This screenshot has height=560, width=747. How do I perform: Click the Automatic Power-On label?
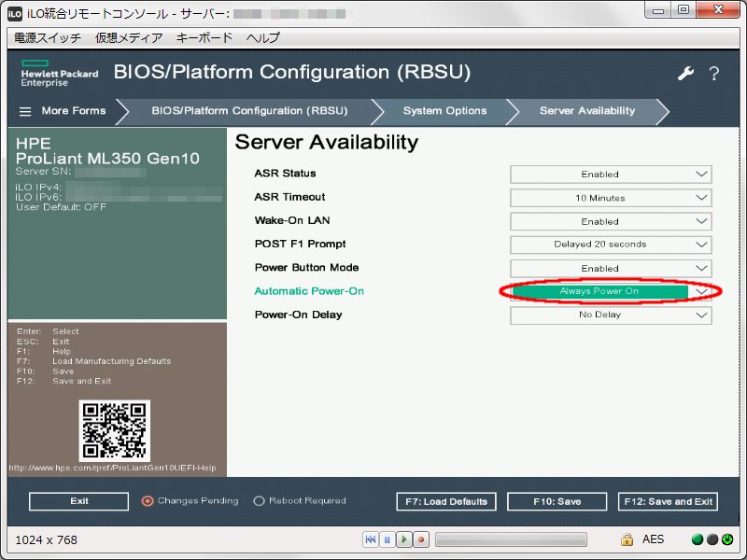[x=309, y=291]
